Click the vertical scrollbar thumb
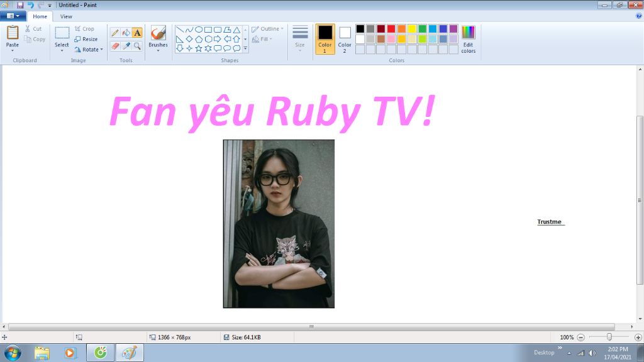Screen dimensions: 644x362 (640, 200)
